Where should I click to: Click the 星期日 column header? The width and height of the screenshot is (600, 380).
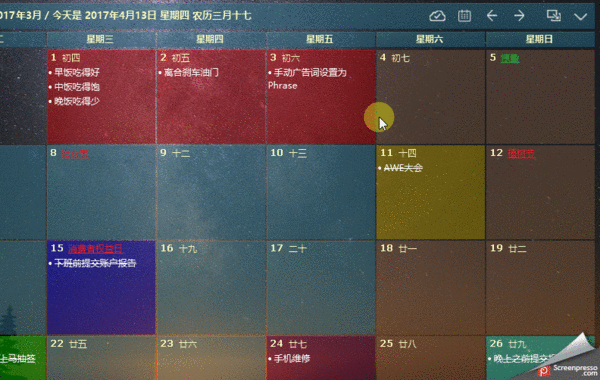[x=540, y=39]
